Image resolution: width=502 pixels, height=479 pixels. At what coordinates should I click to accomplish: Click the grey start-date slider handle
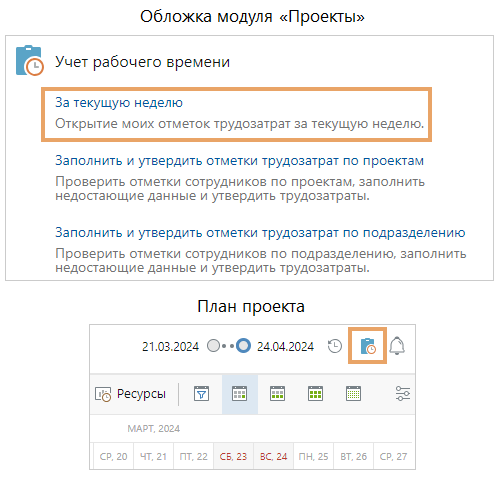213,346
